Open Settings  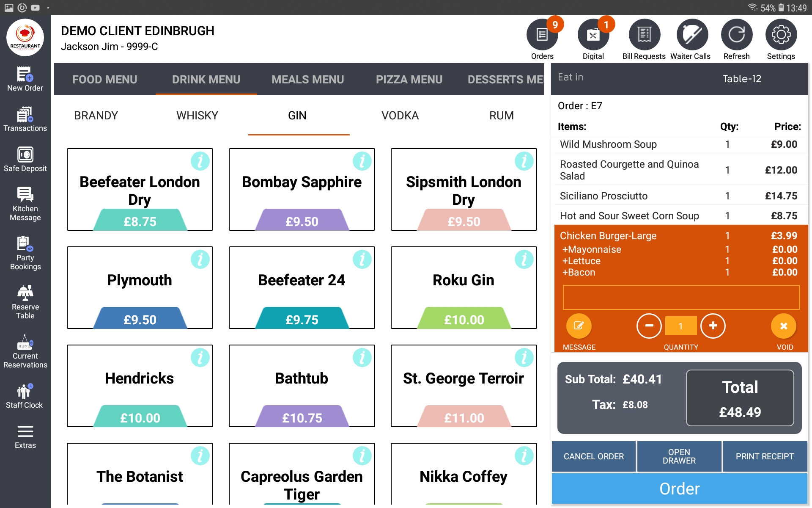point(781,34)
